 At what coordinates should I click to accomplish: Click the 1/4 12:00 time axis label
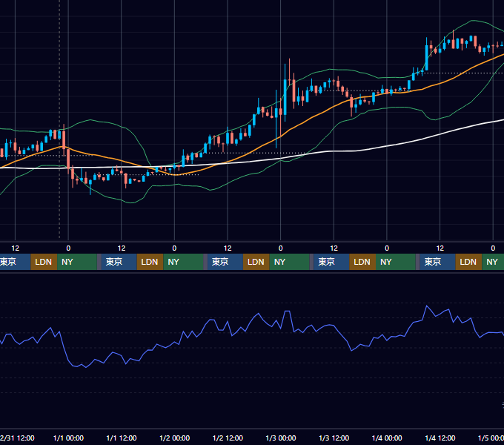pyautogui.click(x=440, y=438)
